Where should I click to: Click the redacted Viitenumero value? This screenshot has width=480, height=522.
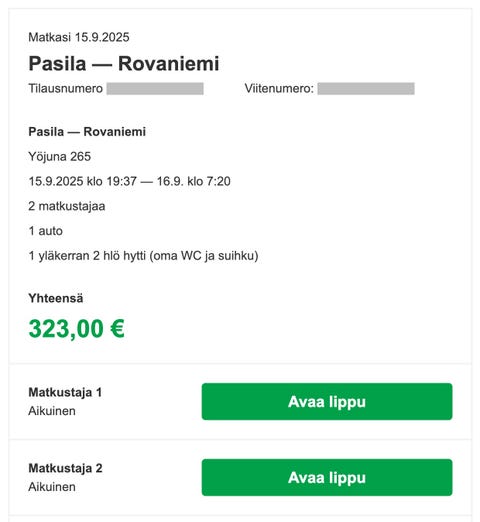(366, 89)
